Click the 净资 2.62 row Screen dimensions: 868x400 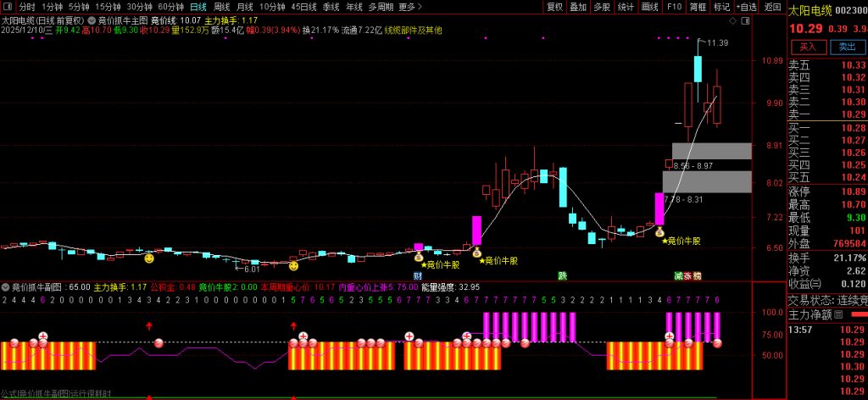827,271
